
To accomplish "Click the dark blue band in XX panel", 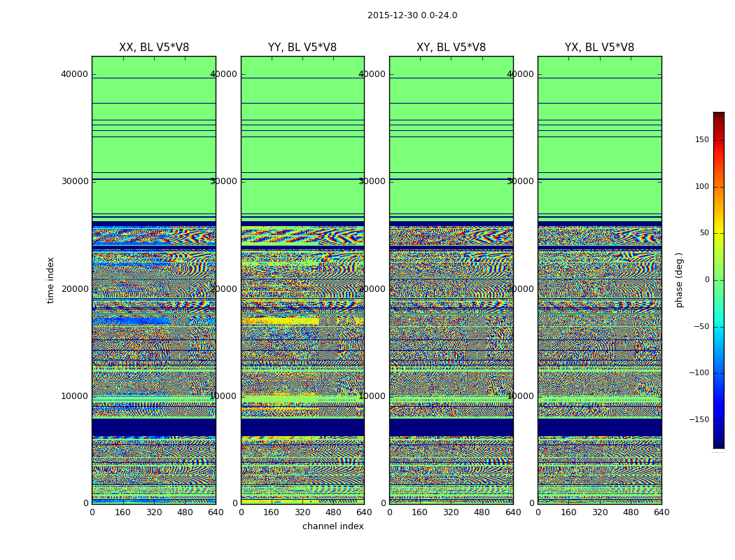I will tap(154, 427).
